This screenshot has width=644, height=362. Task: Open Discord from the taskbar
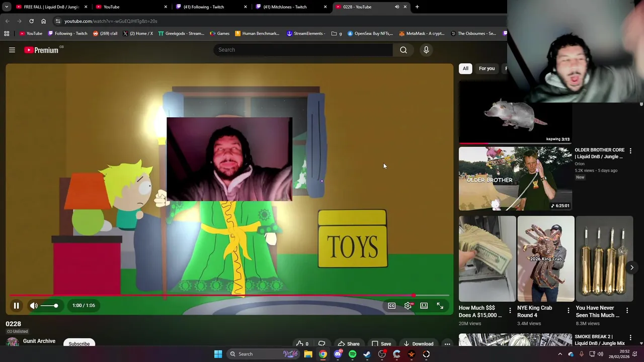(x=338, y=354)
